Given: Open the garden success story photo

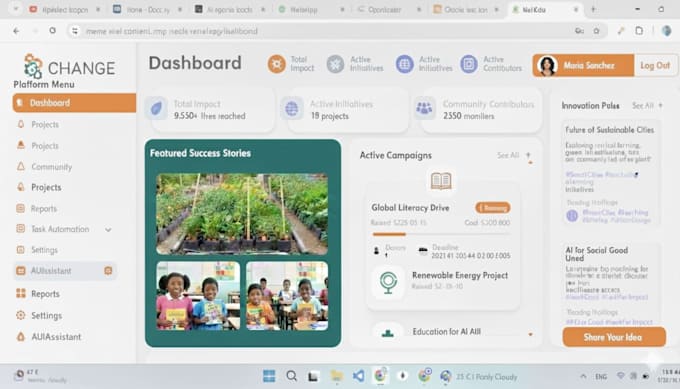Looking at the screenshot, I should (x=242, y=214).
